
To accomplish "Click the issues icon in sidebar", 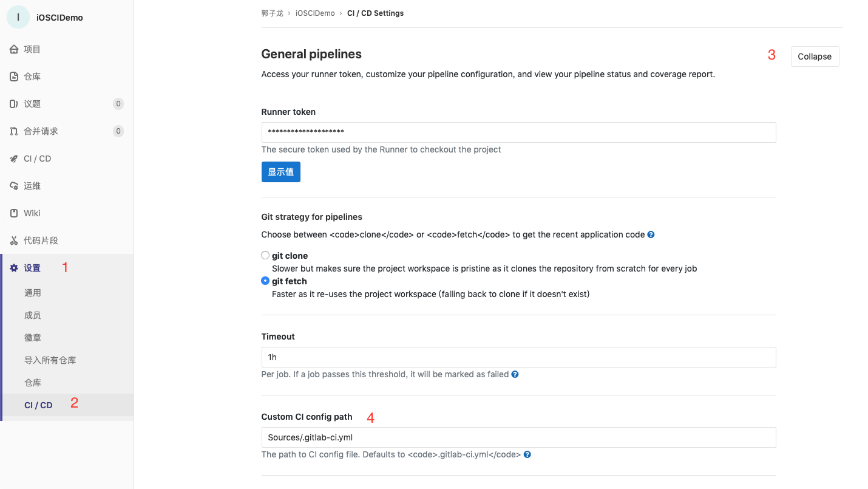I will tap(14, 104).
